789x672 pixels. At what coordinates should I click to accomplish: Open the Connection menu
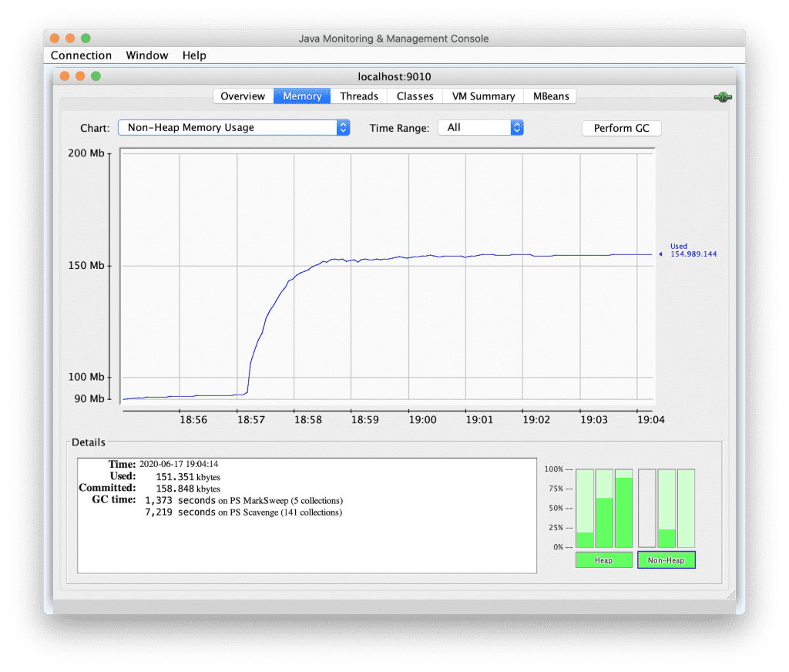81,55
